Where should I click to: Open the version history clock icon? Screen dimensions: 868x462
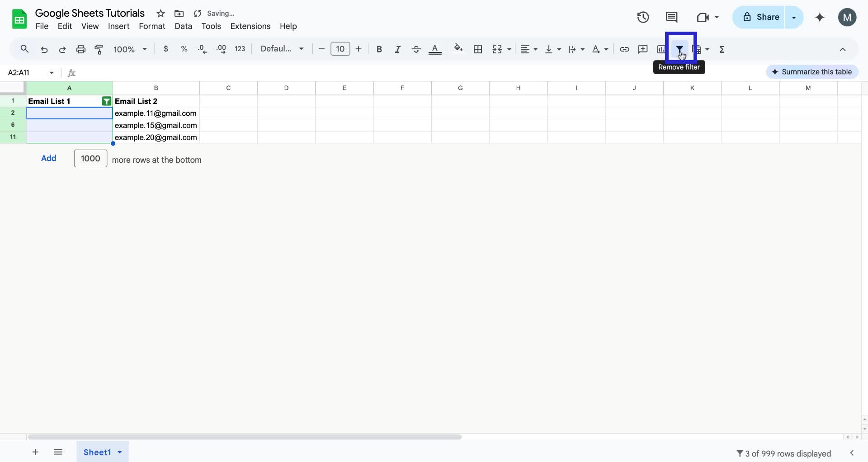tap(643, 17)
